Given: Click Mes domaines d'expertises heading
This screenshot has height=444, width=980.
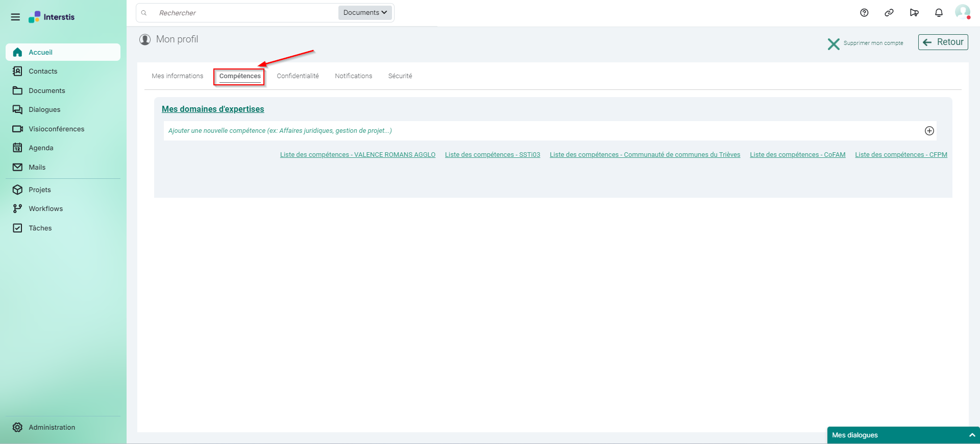Looking at the screenshot, I should pyautogui.click(x=213, y=109).
